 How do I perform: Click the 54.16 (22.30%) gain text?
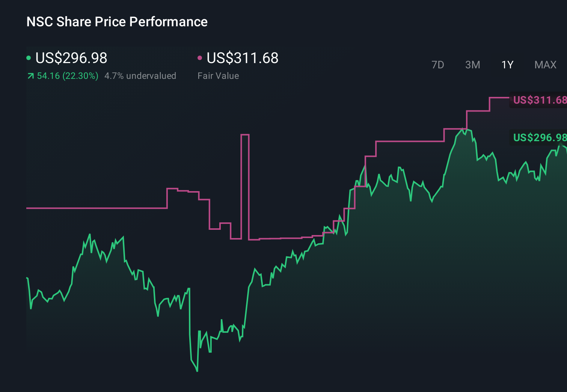point(68,75)
